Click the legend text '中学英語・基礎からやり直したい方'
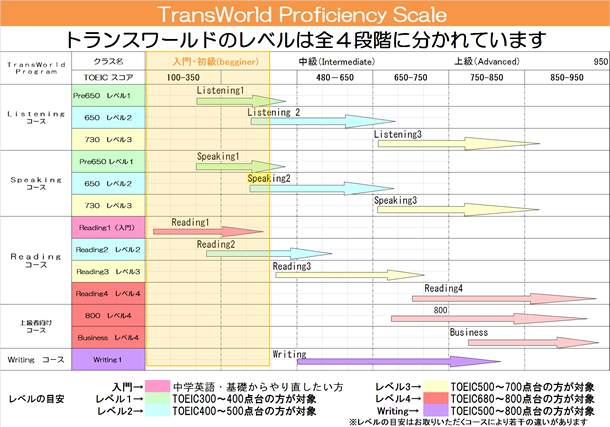The image size is (610, 427). pyautogui.click(x=258, y=387)
